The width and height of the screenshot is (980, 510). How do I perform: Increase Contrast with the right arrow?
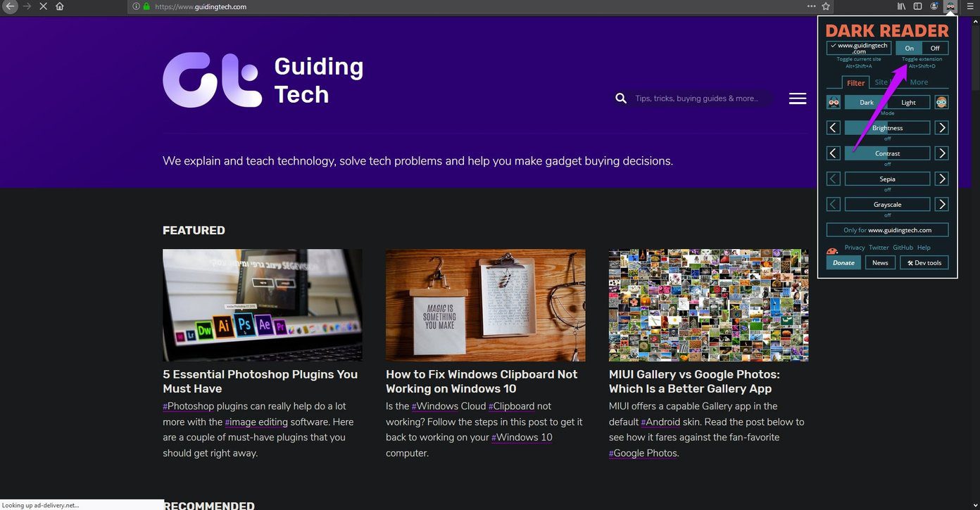[942, 153]
